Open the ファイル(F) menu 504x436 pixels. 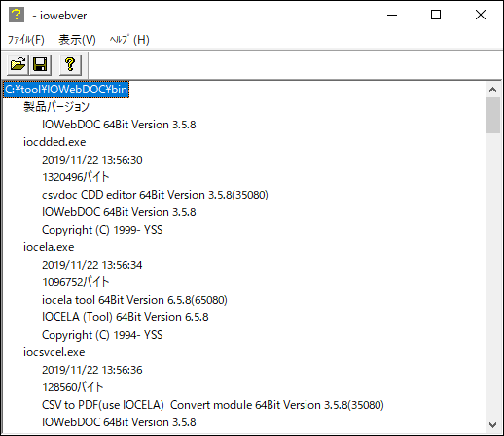tap(26, 40)
